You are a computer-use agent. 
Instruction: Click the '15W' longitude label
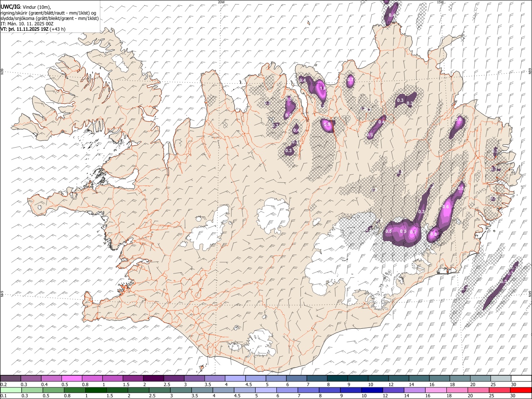click(440, 2)
